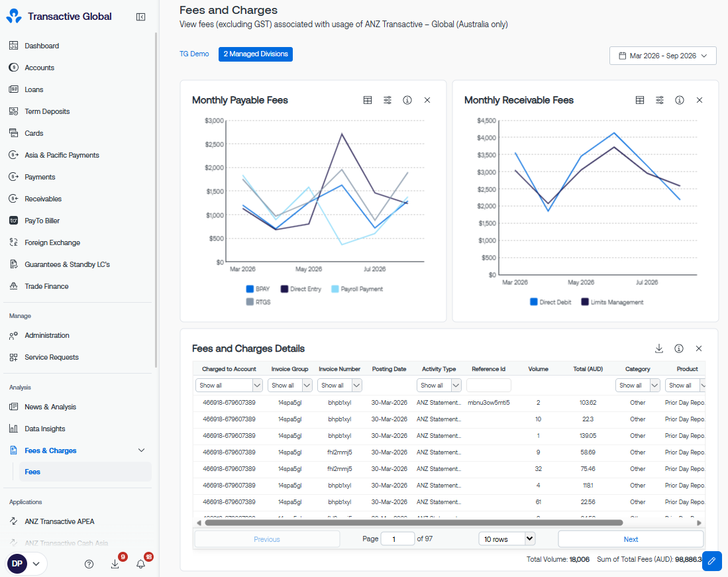
Task: Open downloads with 9 badge
Action: tap(115, 564)
